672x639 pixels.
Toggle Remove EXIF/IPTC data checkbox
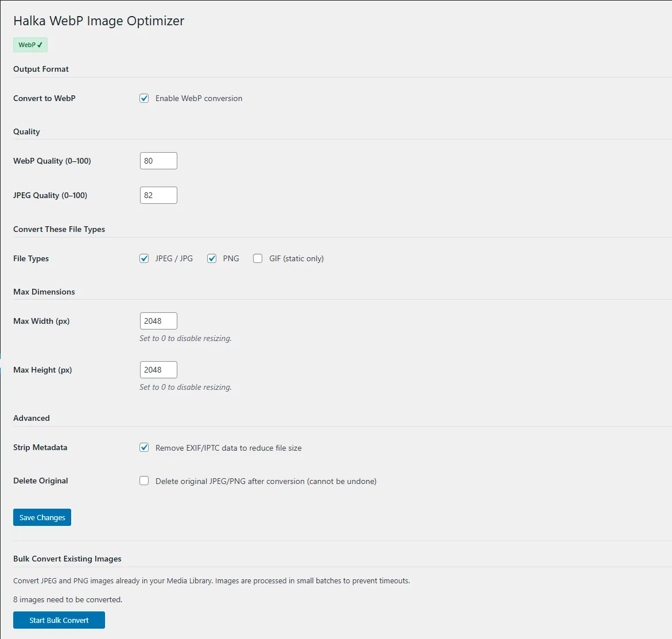144,447
